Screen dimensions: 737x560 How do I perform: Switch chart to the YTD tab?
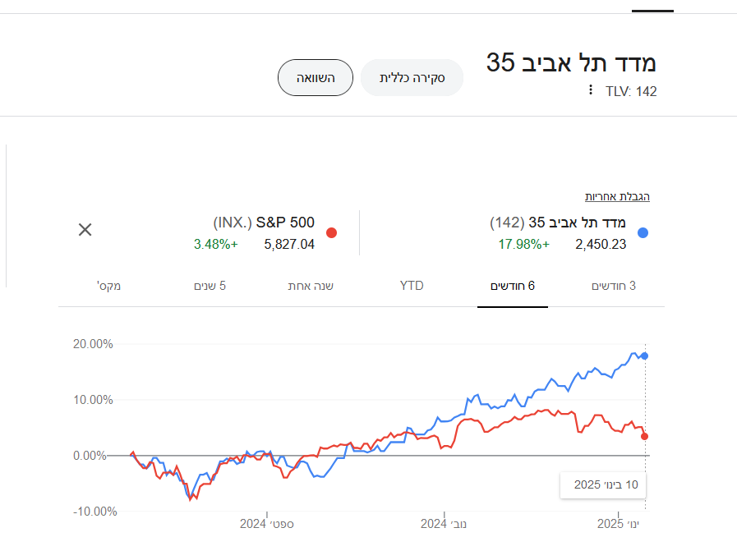(x=412, y=286)
